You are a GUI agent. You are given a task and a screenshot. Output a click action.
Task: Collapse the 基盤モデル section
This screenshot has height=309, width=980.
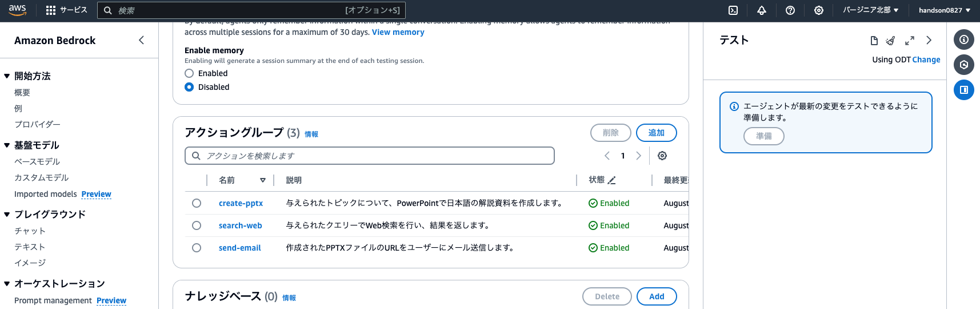(7, 145)
